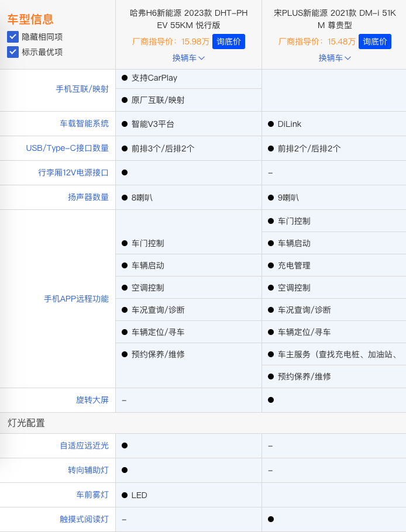The height and width of the screenshot is (532, 406).
Task: Open the 触摸式阅读灯 parameter link
Action: click(x=84, y=519)
